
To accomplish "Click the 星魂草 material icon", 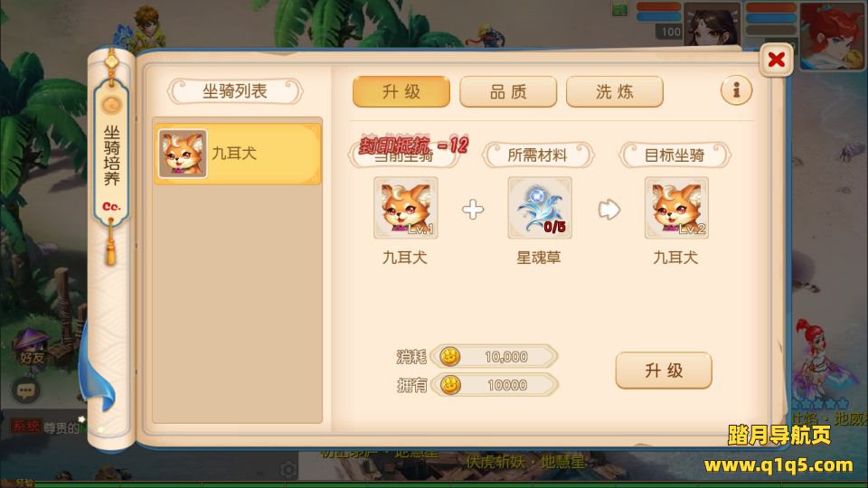I will pyautogui.click(x=540, y=208).
